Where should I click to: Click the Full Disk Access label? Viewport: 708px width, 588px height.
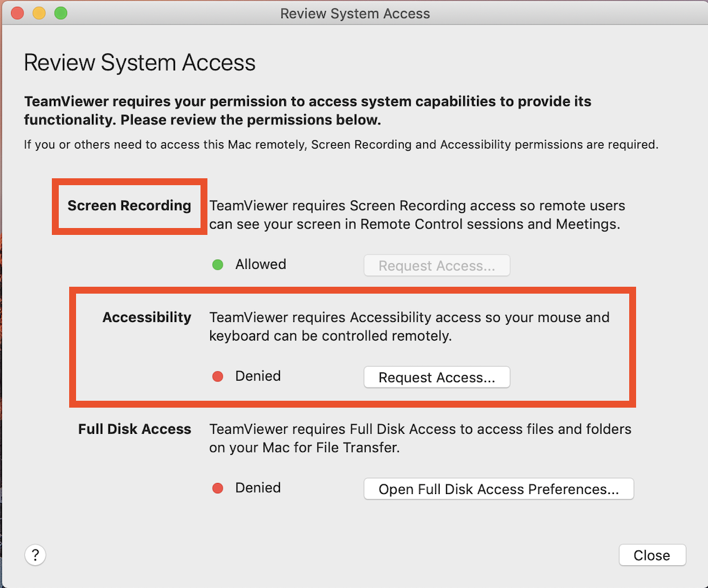134,429
